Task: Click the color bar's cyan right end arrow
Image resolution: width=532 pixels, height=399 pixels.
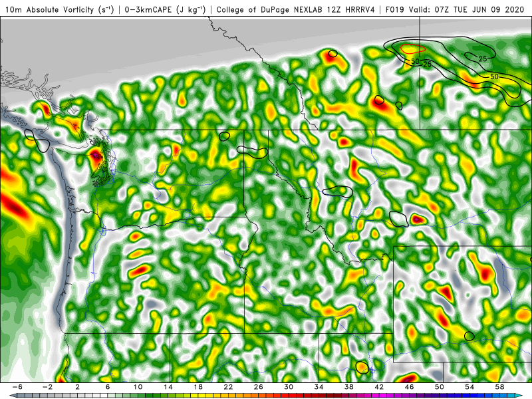Action: tap(520, 396)
